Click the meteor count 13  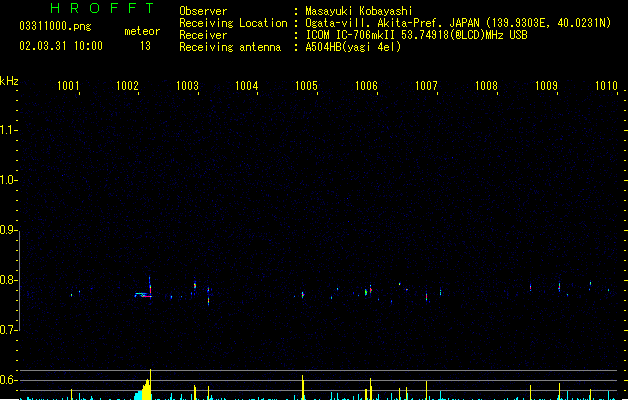[x=145, y=46]
